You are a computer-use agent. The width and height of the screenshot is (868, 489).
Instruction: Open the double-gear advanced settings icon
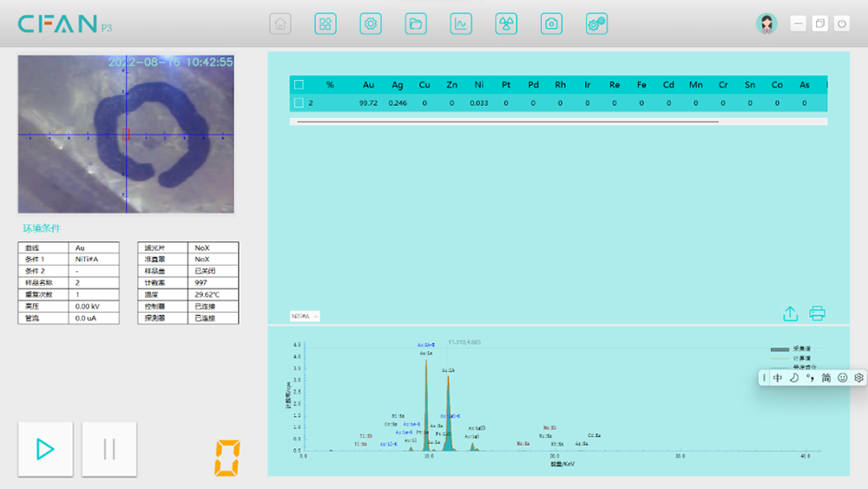(596, 24)
